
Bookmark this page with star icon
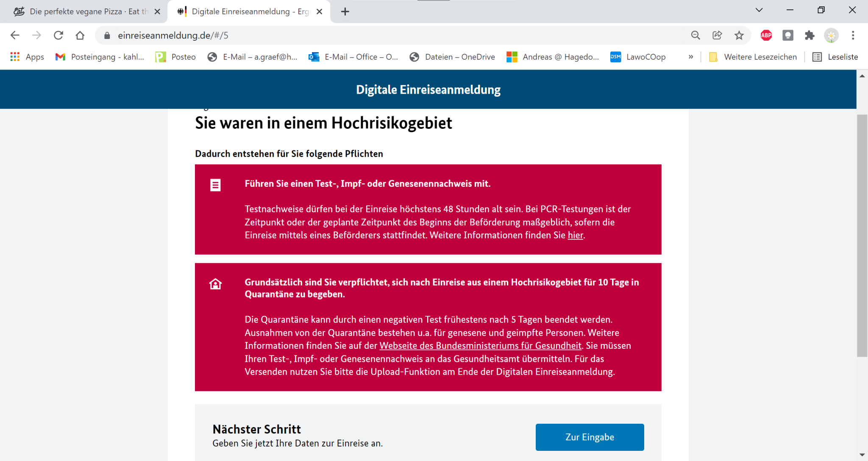pos(739,36)
